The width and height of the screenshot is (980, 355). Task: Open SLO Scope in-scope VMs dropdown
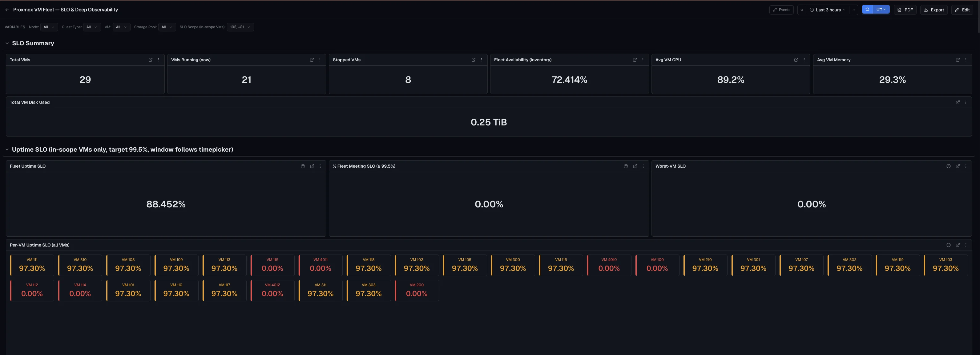[x=240, y=27]
